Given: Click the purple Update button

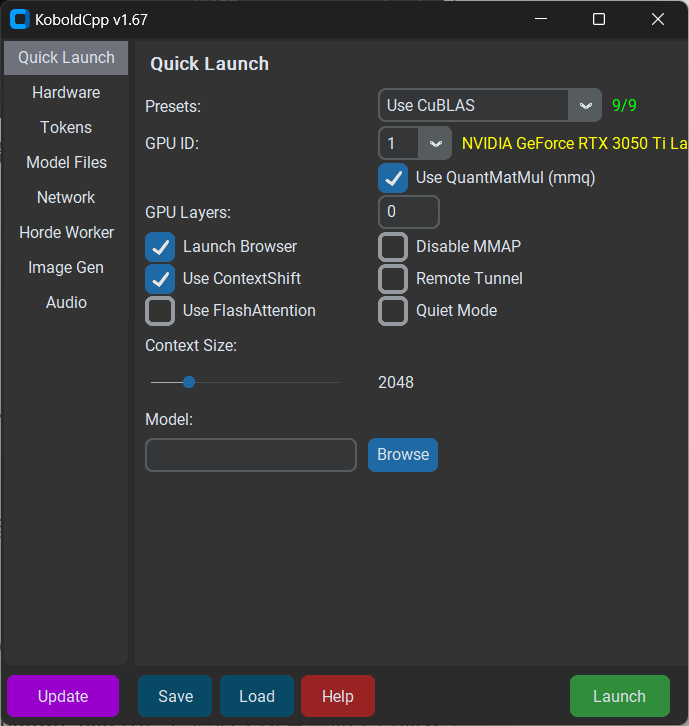Looking at the screenshot, I should click(x=63, y=696).
